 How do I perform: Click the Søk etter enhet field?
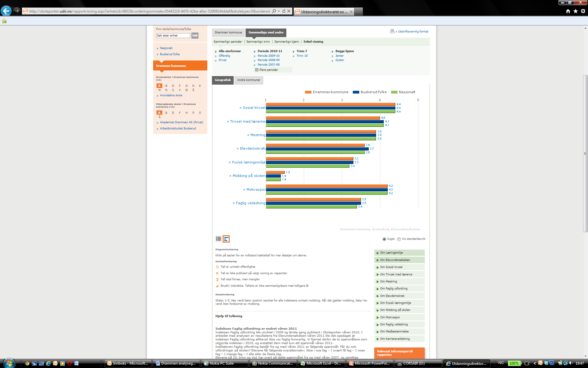coord(173,36)
